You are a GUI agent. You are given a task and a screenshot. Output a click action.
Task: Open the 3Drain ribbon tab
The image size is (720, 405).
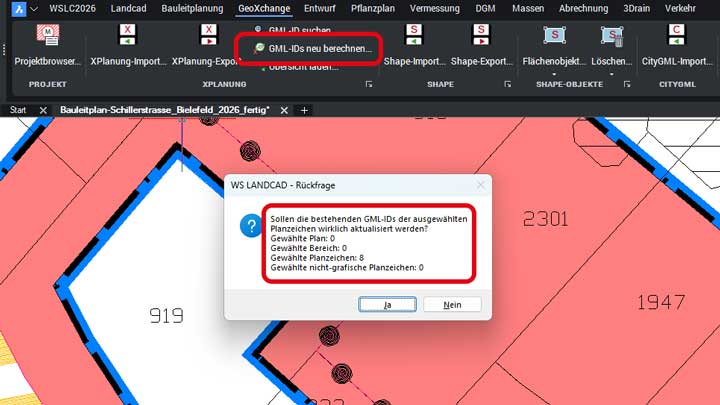point(636,8)
